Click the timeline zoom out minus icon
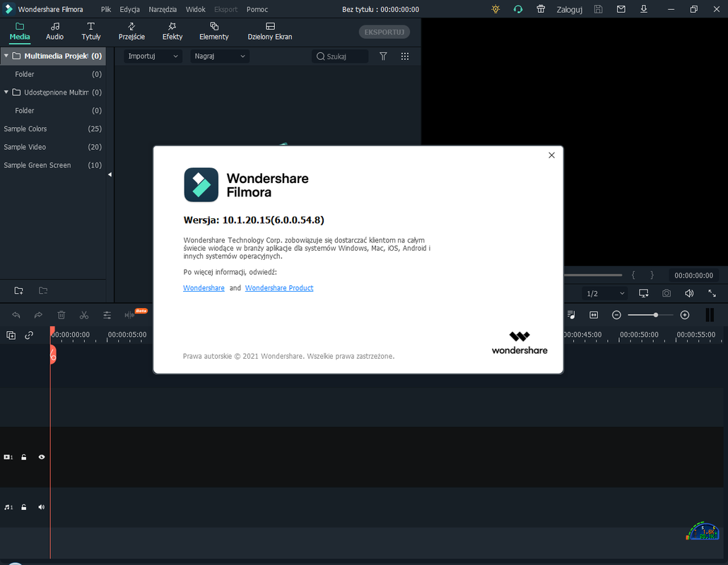 616,315
